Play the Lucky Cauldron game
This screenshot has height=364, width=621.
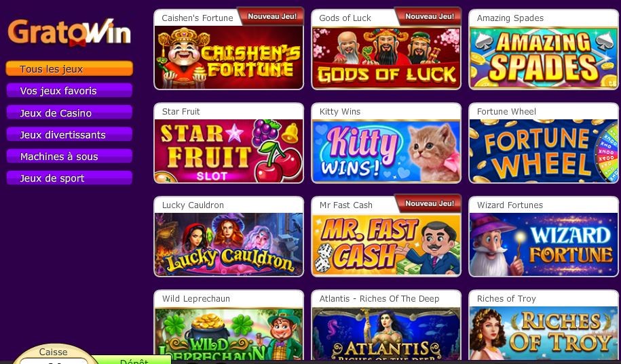tap(229, 244)
